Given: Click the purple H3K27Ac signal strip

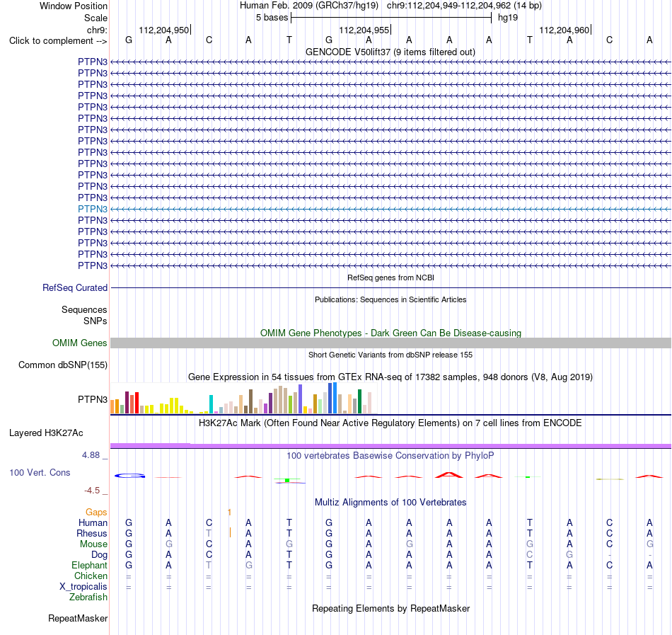Looking at the screenshot, I should pyautogui.click(x=390, y=446).
